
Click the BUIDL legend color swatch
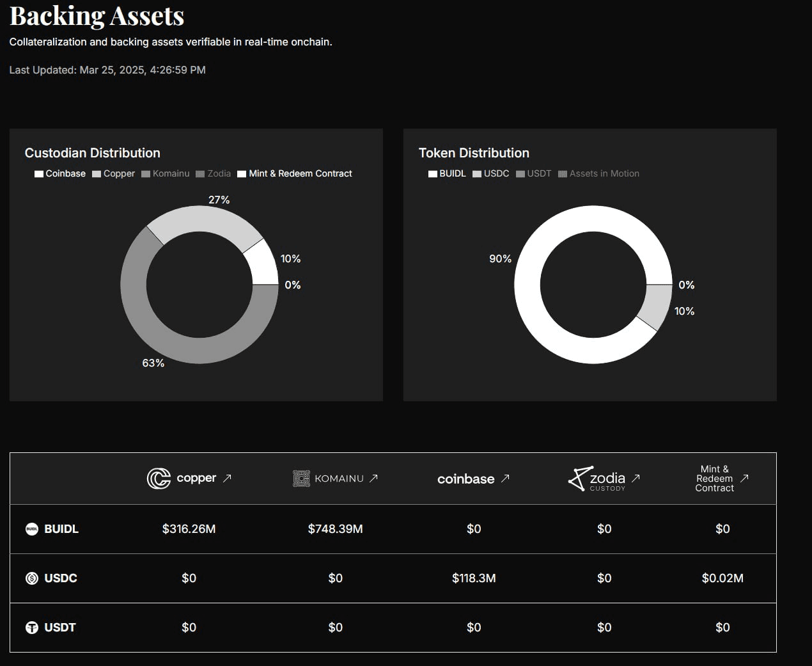tap(433, 174)
